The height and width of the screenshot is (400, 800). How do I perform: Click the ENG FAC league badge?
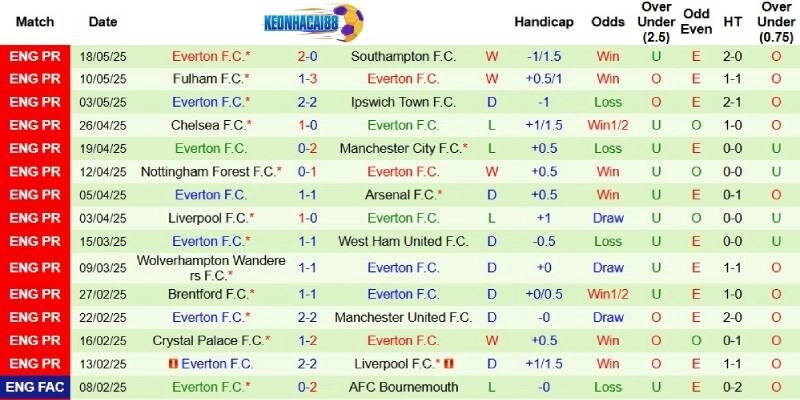[35, 387]
